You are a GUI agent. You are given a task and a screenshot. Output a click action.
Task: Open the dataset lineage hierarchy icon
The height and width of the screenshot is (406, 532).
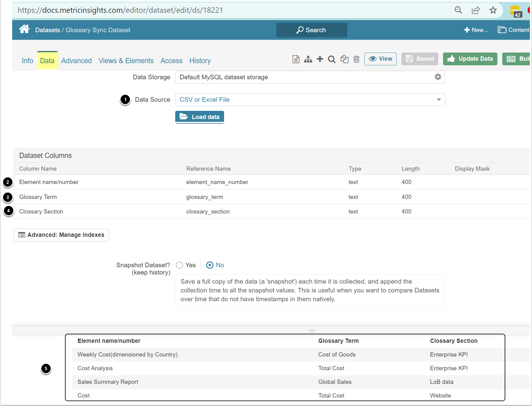(308, 59)
